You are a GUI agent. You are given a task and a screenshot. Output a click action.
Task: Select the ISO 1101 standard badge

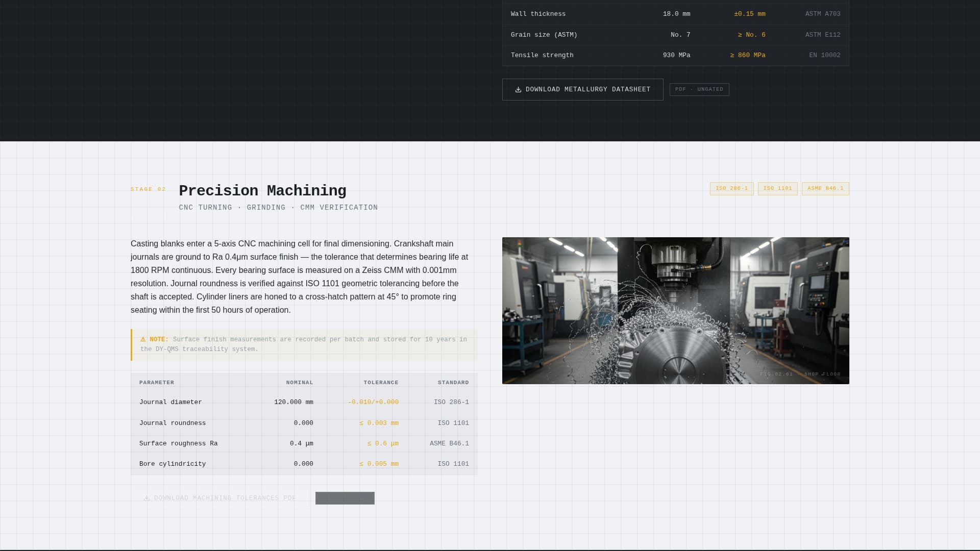[x=777, y=188]
